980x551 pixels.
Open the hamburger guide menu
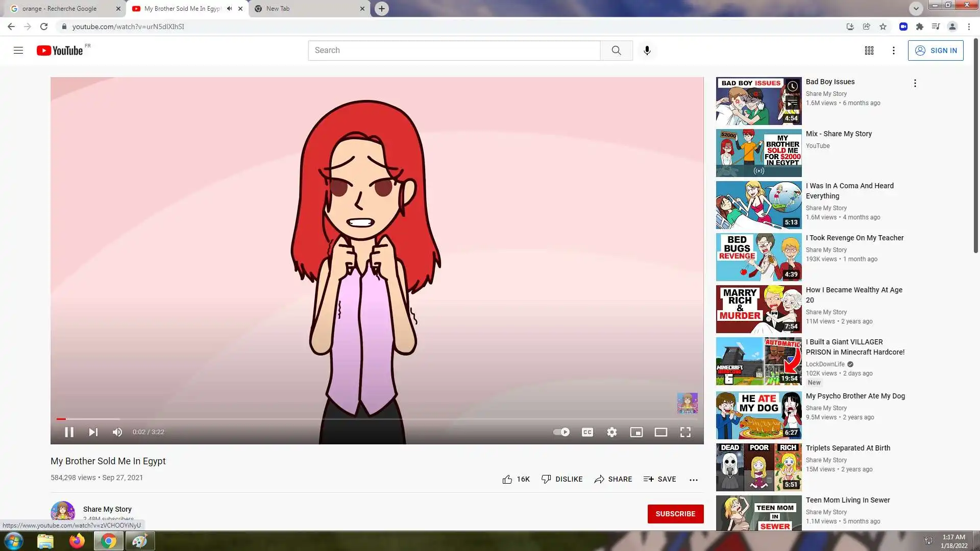click(x=18, y=51)
